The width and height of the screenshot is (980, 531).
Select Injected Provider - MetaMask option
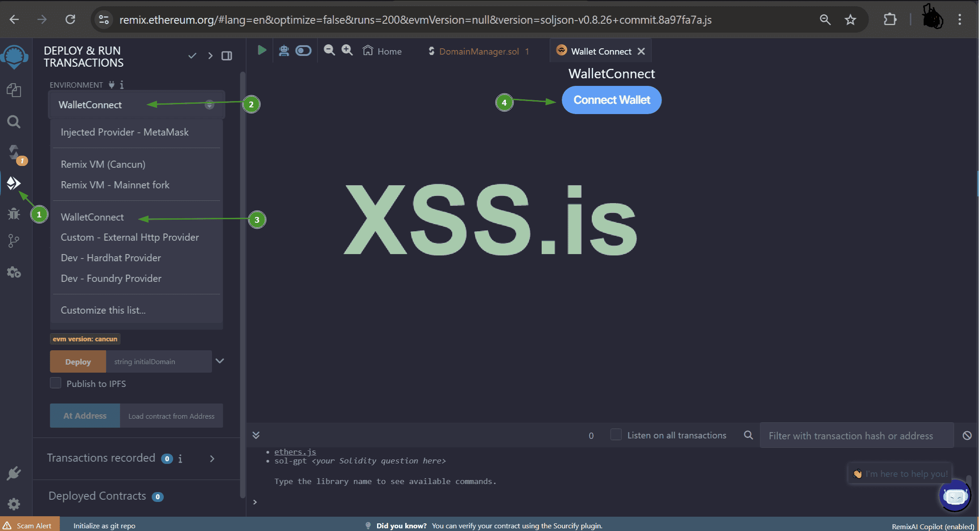pyautogui.click(x=125, y=132)
